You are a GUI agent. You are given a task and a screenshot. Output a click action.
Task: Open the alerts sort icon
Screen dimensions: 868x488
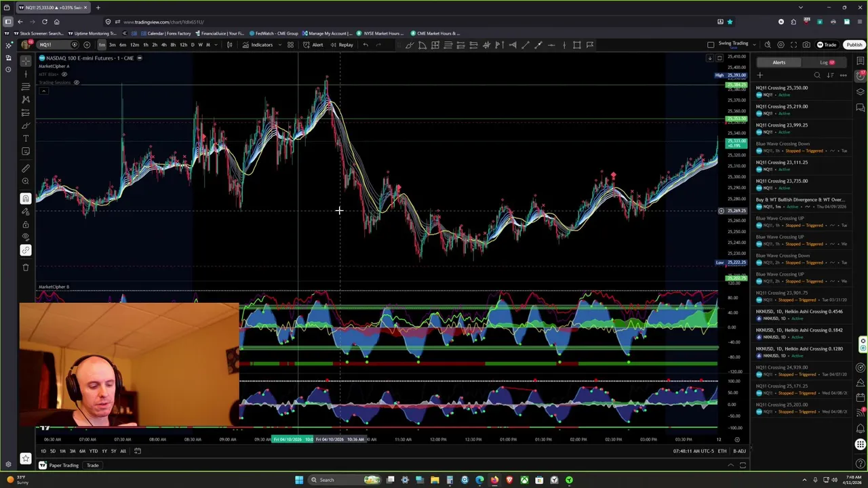[830, 75]
